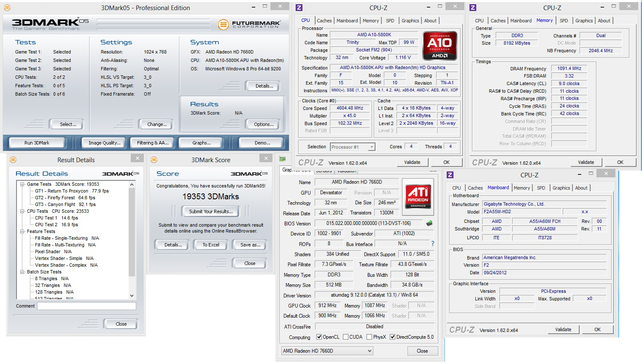Click the BIOS save chip icon in GPU-Z
This screenshot has width=642, height=364.
[429, 223]
